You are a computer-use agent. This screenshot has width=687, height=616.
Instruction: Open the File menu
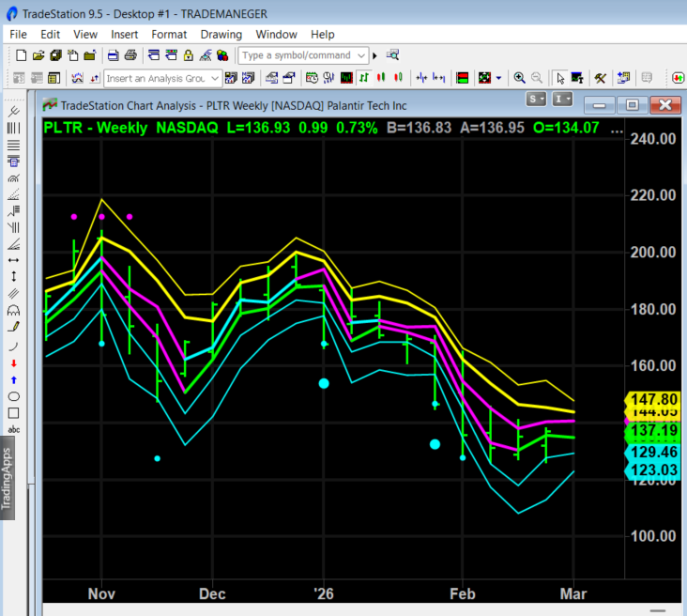coord(19,34)
